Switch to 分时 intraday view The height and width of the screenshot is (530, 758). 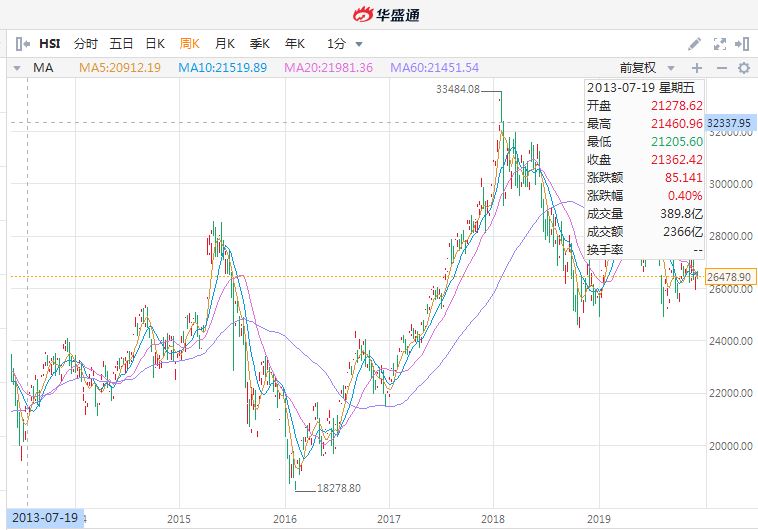click(x=86, y=44)
